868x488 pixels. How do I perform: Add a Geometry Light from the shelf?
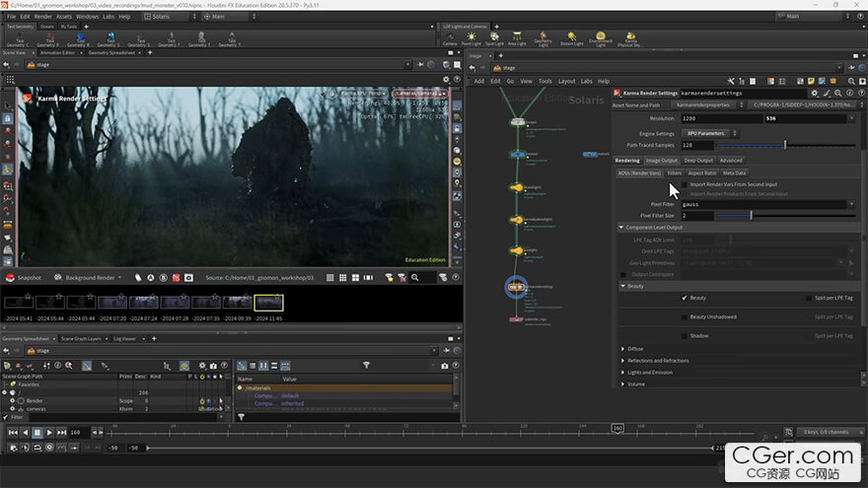(x=543, y=38)
